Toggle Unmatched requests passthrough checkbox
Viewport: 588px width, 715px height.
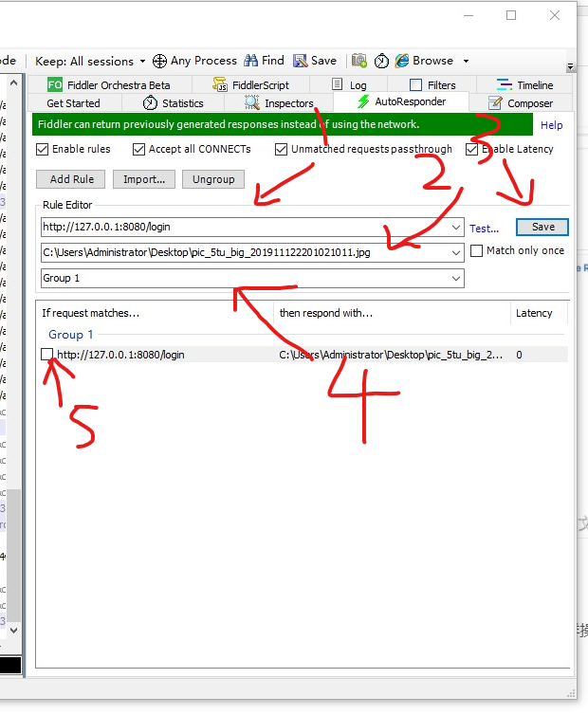(281, 149)
